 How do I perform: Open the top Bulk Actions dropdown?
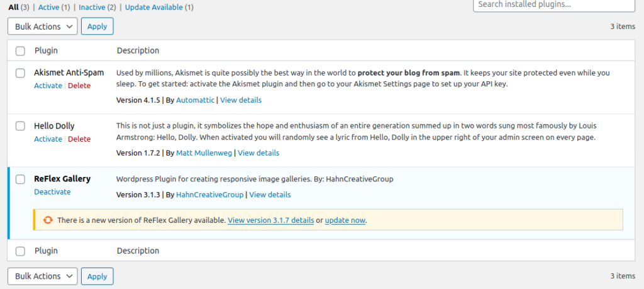42,26
